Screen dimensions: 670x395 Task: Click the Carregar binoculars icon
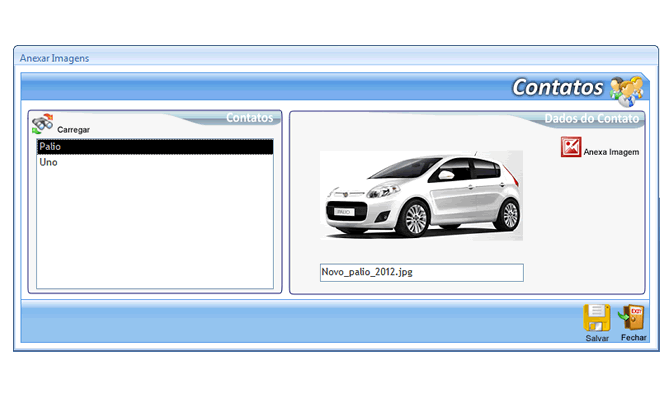click(x=43, y=124)
